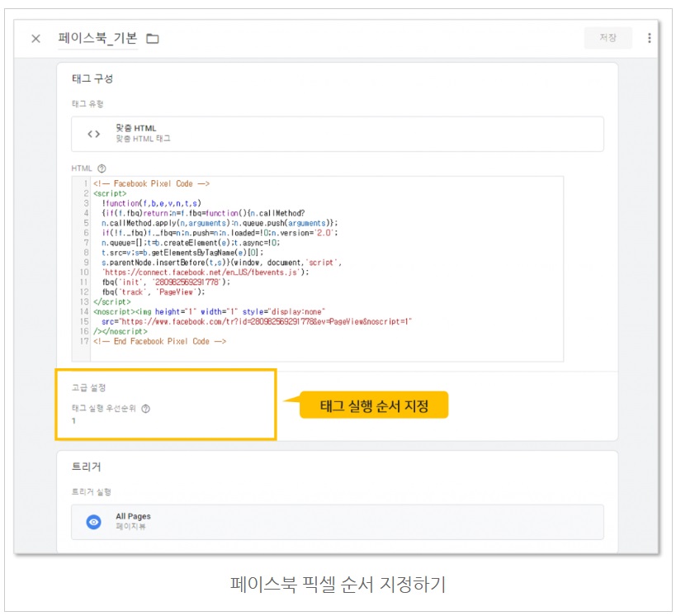Viewport: 676px width, 616px height.
Task: Click the 태그 유형 label
Action: [x=87, y=104]
